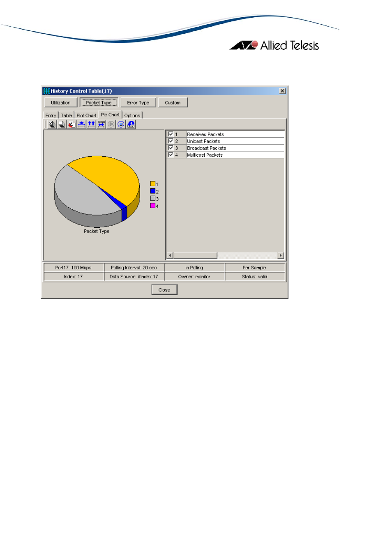392x555 pixels.
Task: Click the 'Received Packets' list row text
Action: pos(205,134)
